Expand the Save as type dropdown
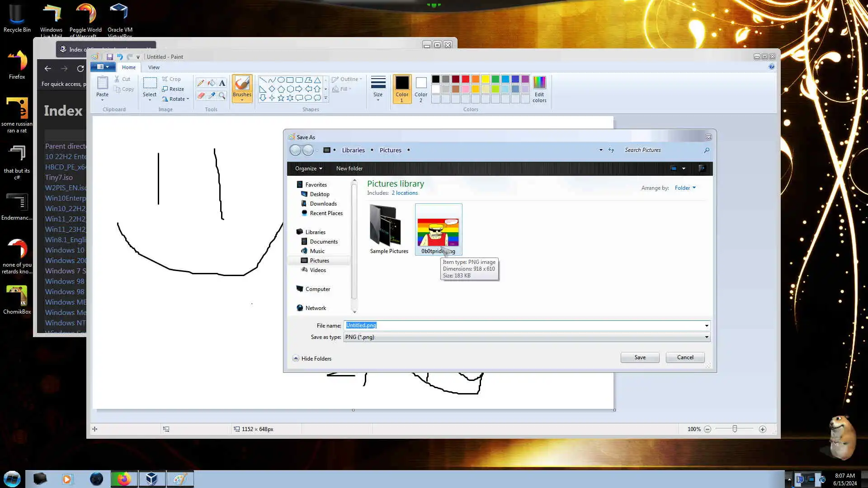Viewport: 868px width, 488px height. 707,337
